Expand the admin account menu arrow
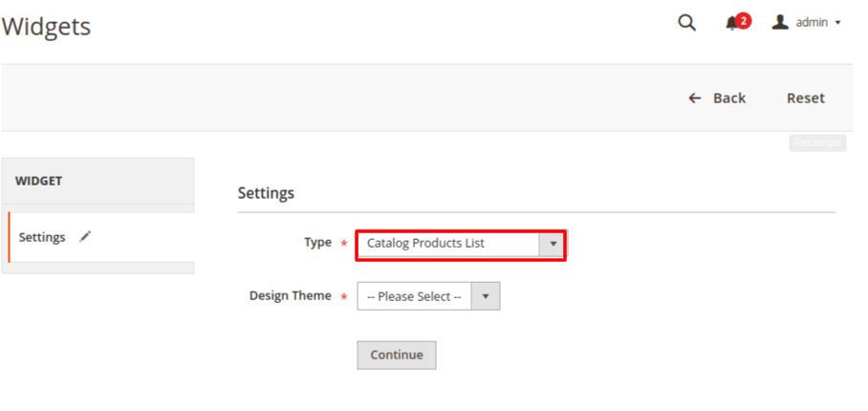 [838, 23]
